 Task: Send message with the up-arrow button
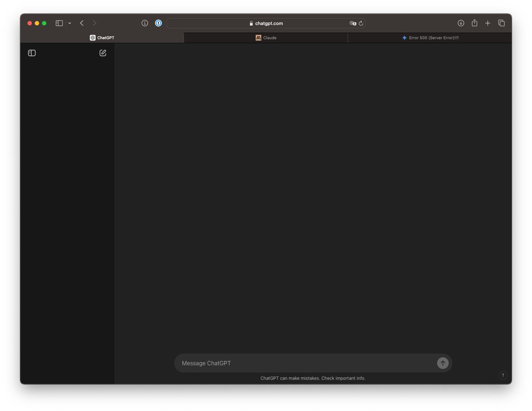[442, 363]
